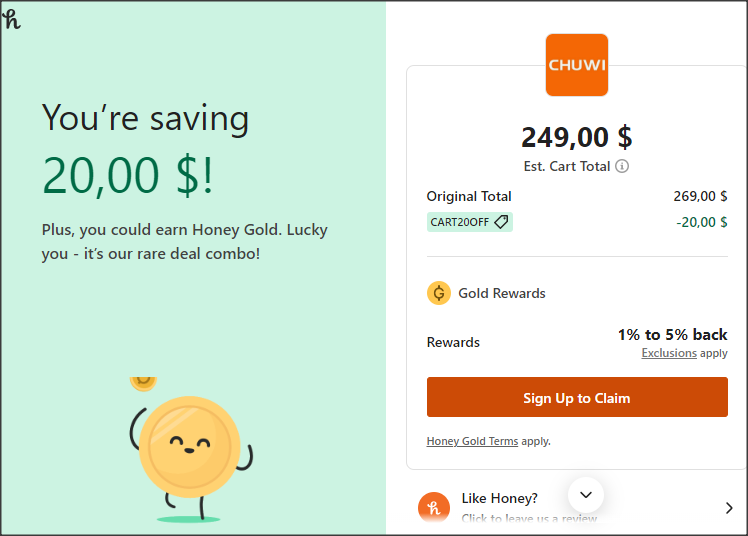The image size is (748, 536).
Task: Click the -20,00 $ discount amount
Action: coord(700,222)
